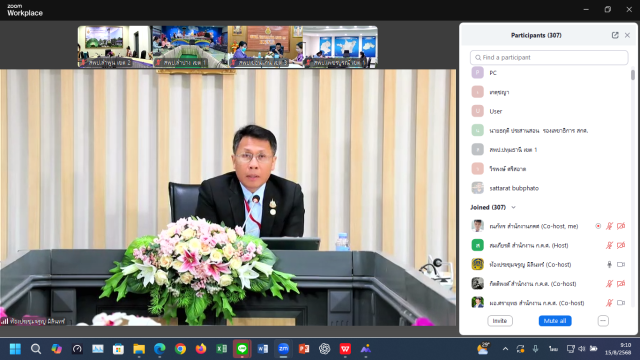The height and width of the screenshot is (360, 640).
Task: Click the Participants panel scrollbar
Action: [x=633, y=75]
